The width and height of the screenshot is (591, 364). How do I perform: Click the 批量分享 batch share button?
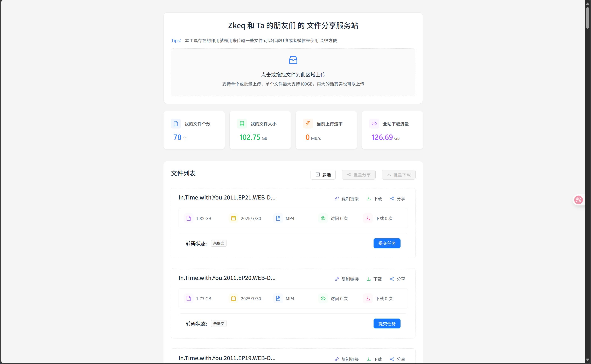358,175
